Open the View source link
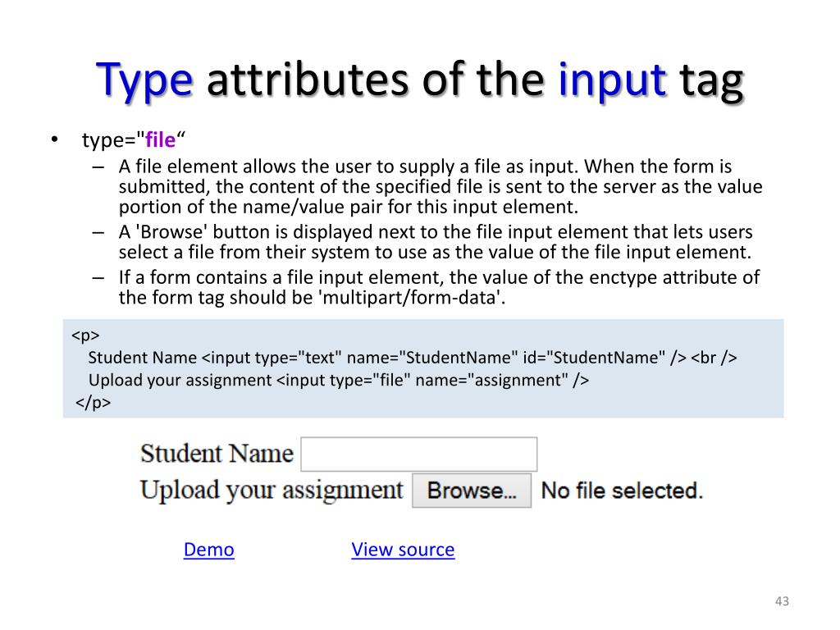 coord(403,550)
